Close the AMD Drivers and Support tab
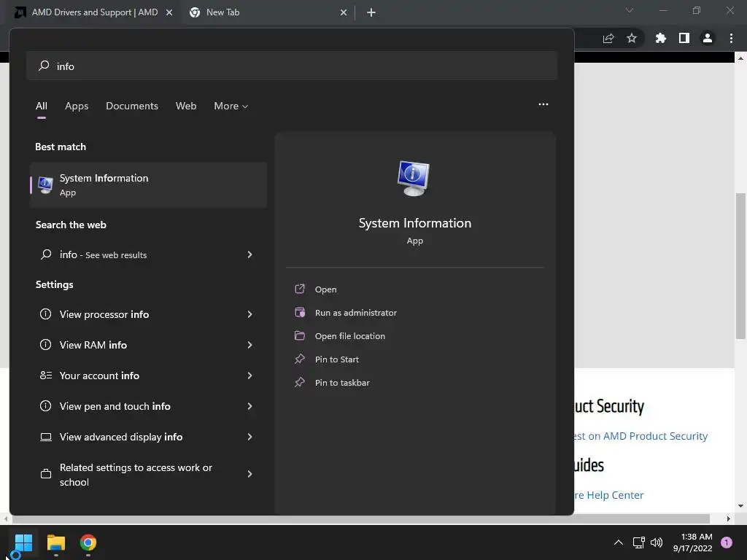The height and width of the screenshot is (560, 747). [x=169, y=12]
